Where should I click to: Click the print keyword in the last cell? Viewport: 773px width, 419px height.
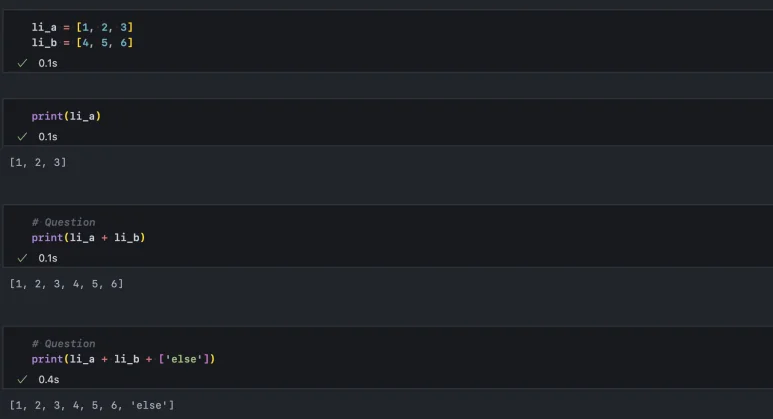click(44, 359)
